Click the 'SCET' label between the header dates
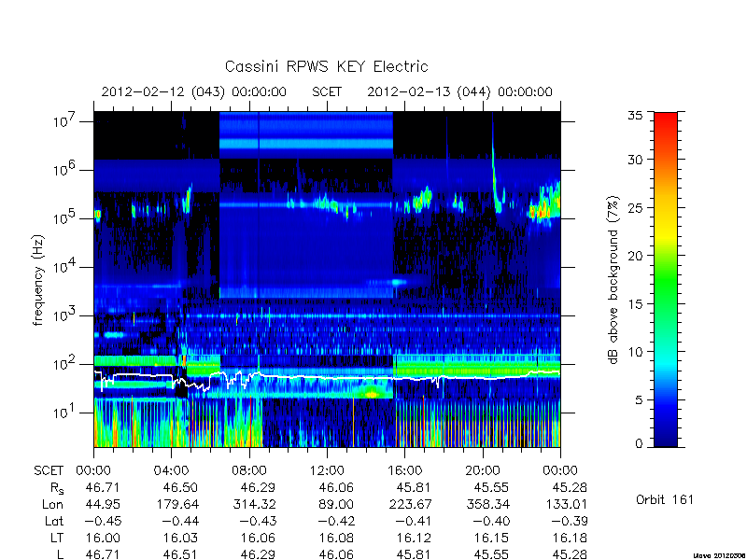The width and height of the screenshot is (747, 560). [x=327, y=91]
